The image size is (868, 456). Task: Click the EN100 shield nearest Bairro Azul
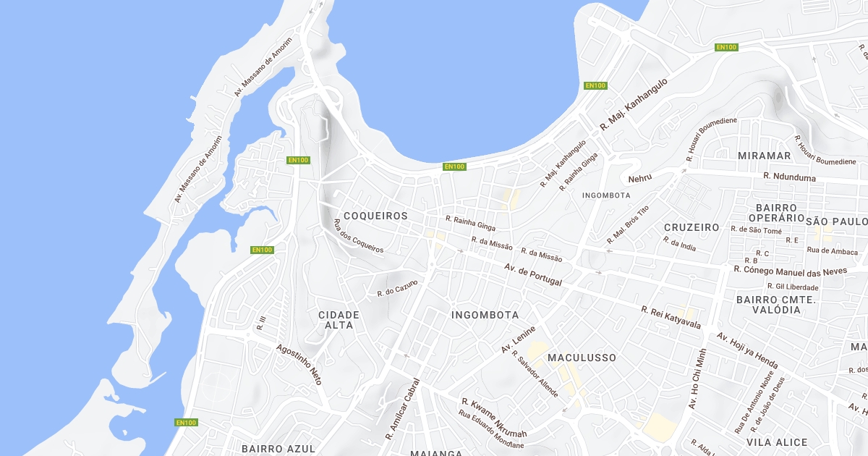pyautogui.click(x=186, y=423)
